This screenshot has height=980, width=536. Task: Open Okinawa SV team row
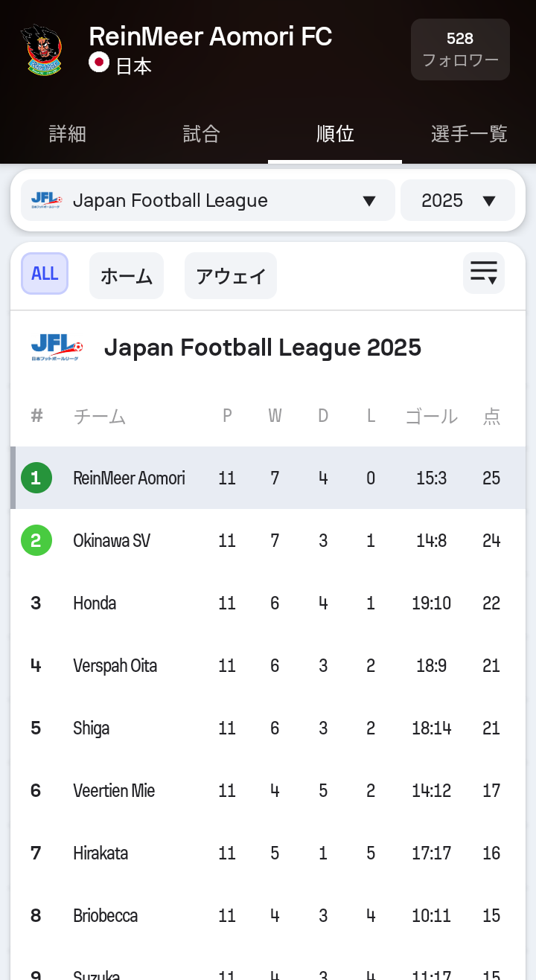point(268,540)
